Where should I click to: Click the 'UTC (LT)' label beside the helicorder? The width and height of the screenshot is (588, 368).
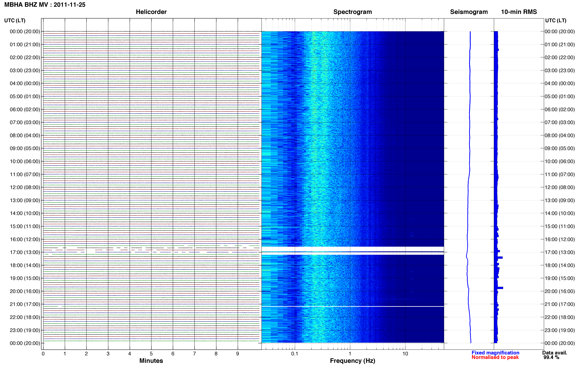coord(15,20)
